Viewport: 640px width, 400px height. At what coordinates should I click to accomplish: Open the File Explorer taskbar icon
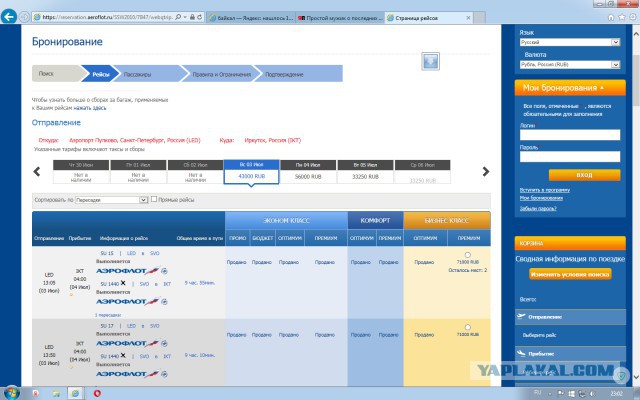(x=56, y=393)
